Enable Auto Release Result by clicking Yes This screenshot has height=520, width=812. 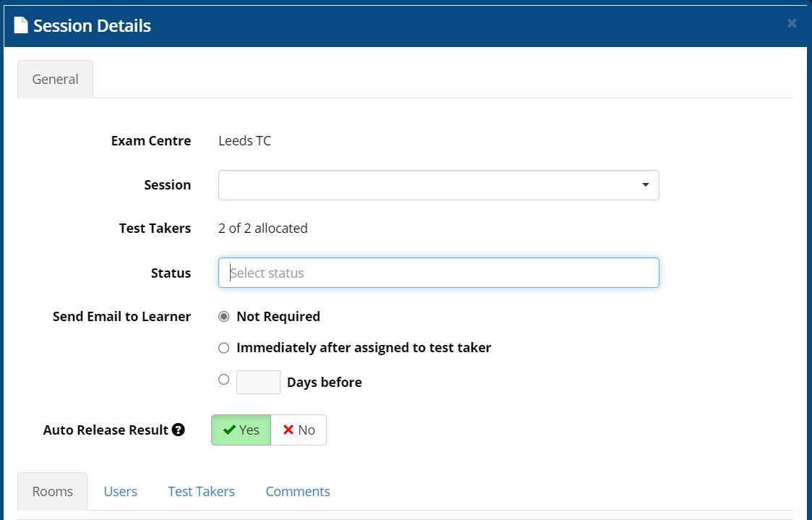(x=240, y=430)
